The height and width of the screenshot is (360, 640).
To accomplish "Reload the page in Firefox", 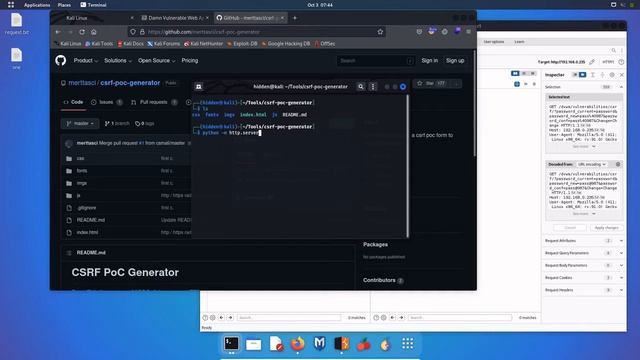I will click(82, 32).
